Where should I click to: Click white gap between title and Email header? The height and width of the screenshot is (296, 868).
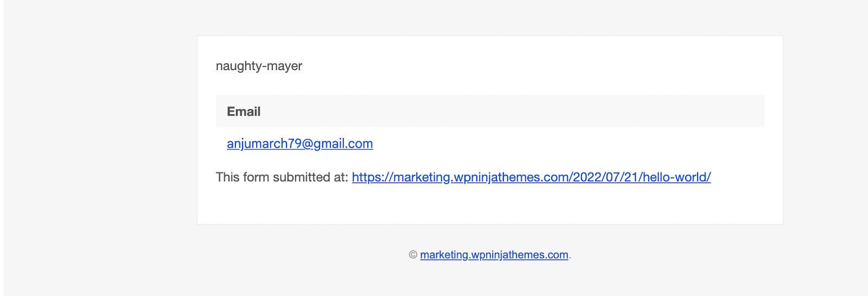point(490,85)
